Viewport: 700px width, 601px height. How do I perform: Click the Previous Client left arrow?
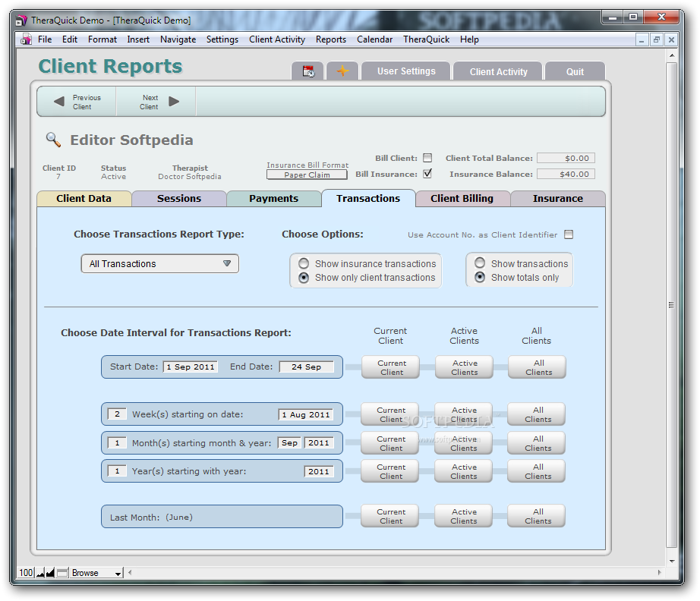(59, 102)
